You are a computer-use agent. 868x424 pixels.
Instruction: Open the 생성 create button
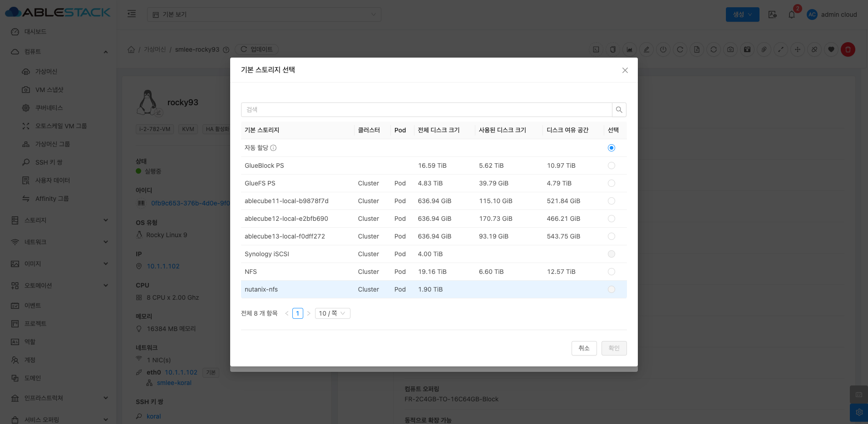click(742, 15)
